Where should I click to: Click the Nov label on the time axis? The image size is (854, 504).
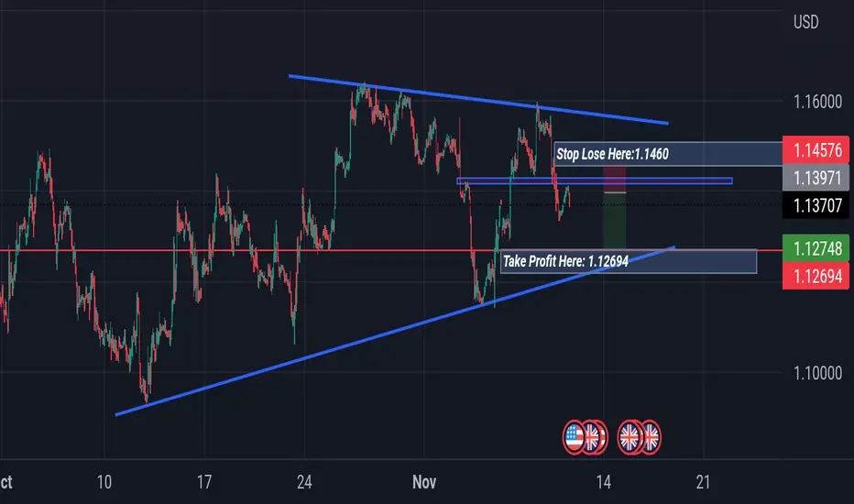pyautogui.click(x=424, y=482)
